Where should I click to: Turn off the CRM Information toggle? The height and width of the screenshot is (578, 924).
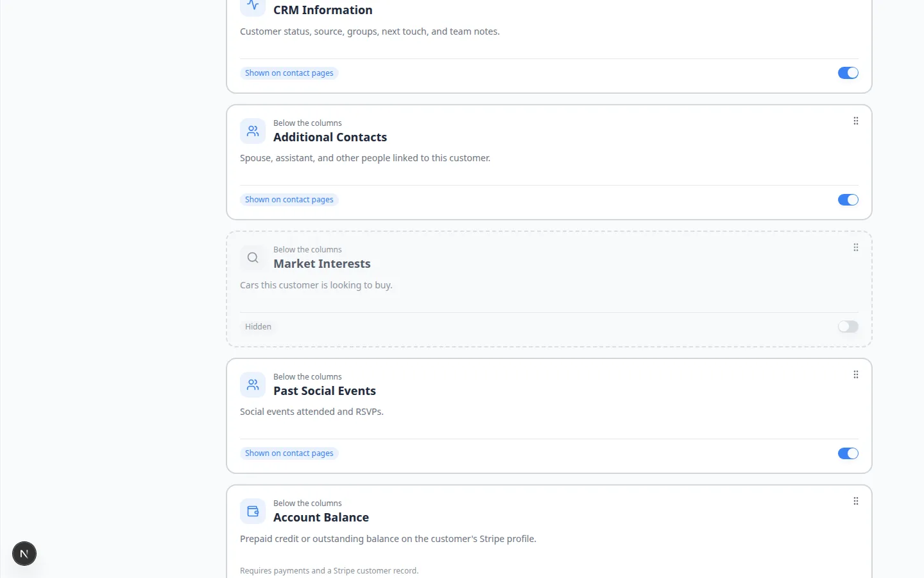click(848, 73)
